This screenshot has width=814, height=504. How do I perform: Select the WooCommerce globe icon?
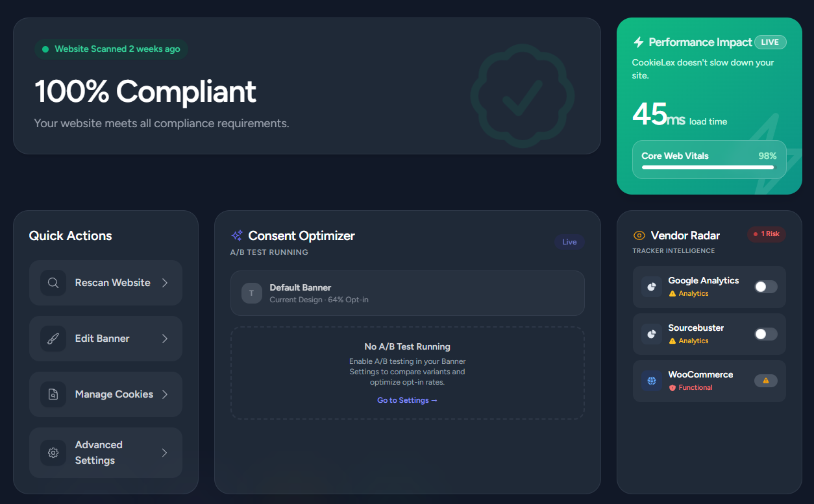pos(651,381)
